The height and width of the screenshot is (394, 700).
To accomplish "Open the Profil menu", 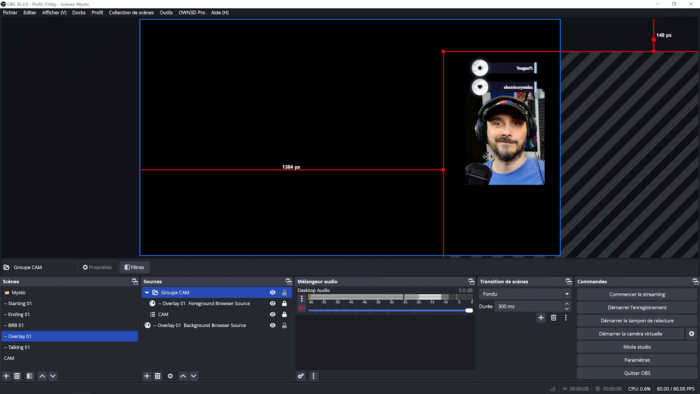I will 97,12.
